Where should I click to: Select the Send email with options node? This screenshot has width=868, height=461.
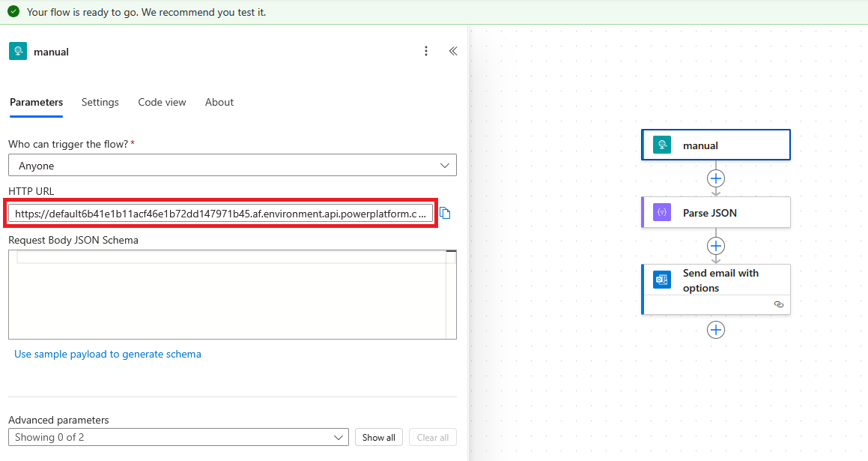(716, 289)
